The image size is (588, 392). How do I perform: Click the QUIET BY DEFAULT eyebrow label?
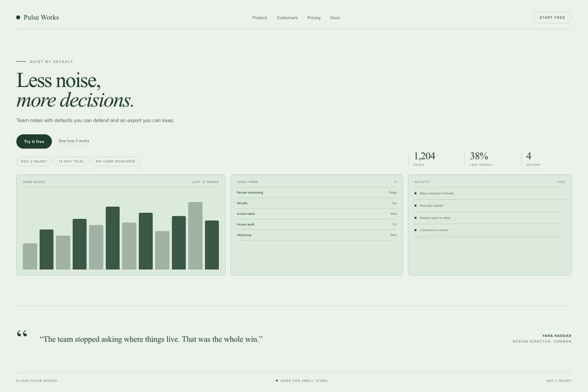51,62
